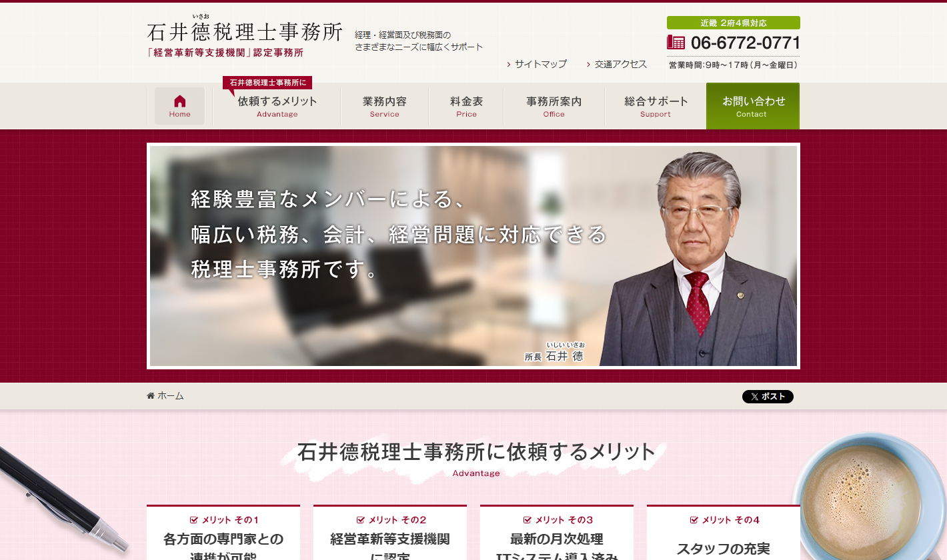The image size is (947, 560).
Task: Click the 依頼するメリット Advantage menu item
Action: tap(277, 106)
